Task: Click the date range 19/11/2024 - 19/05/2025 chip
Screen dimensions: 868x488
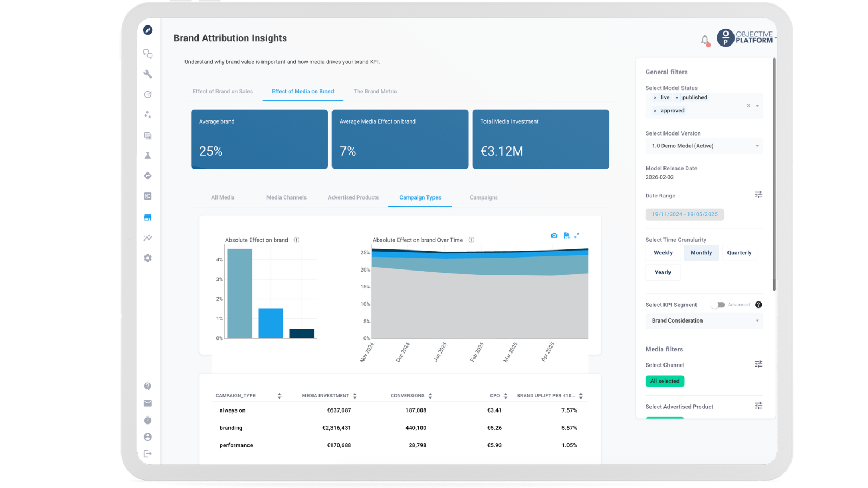Action: tap(685, 214)
